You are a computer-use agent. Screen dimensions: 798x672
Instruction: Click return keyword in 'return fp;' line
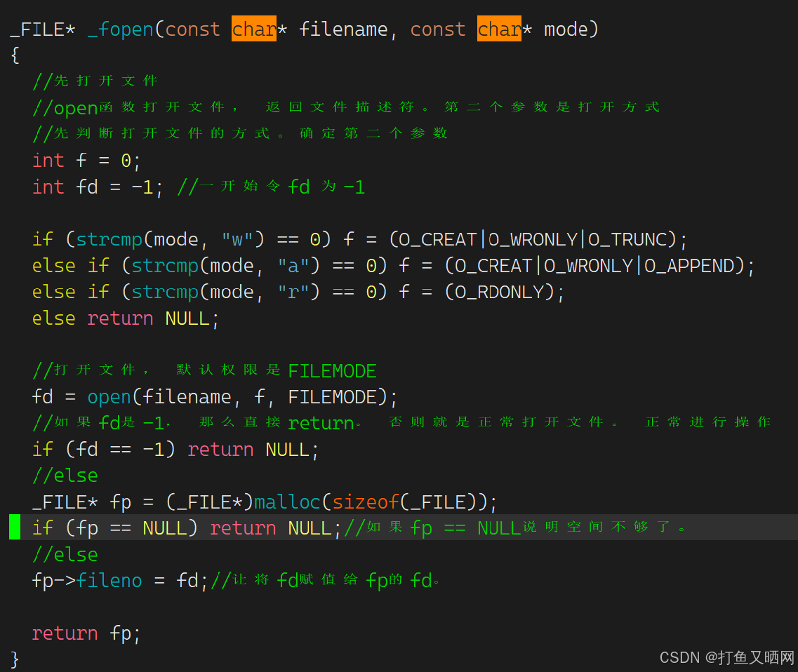[65, 633]
